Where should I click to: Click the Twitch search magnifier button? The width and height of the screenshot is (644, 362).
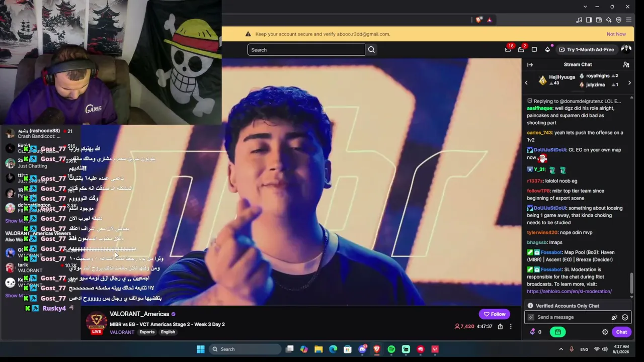[371, 50]
